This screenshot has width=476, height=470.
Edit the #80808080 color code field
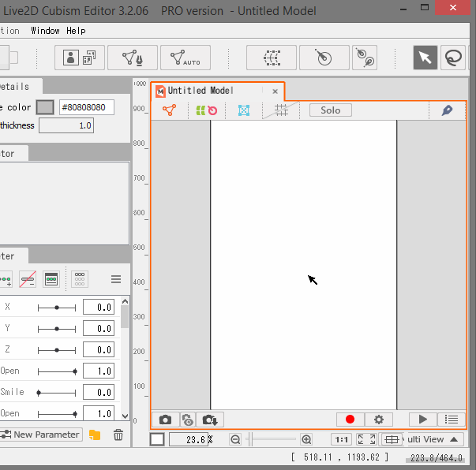[87, 107]
